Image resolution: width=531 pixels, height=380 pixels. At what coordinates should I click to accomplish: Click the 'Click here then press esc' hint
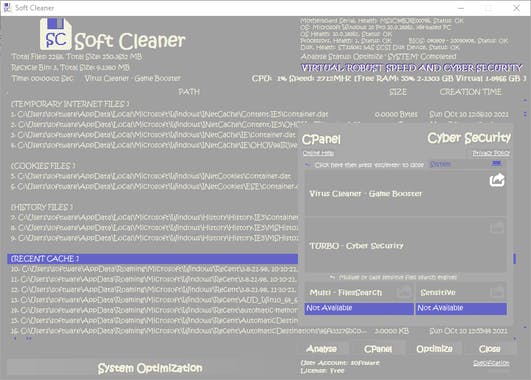(369, 165)
